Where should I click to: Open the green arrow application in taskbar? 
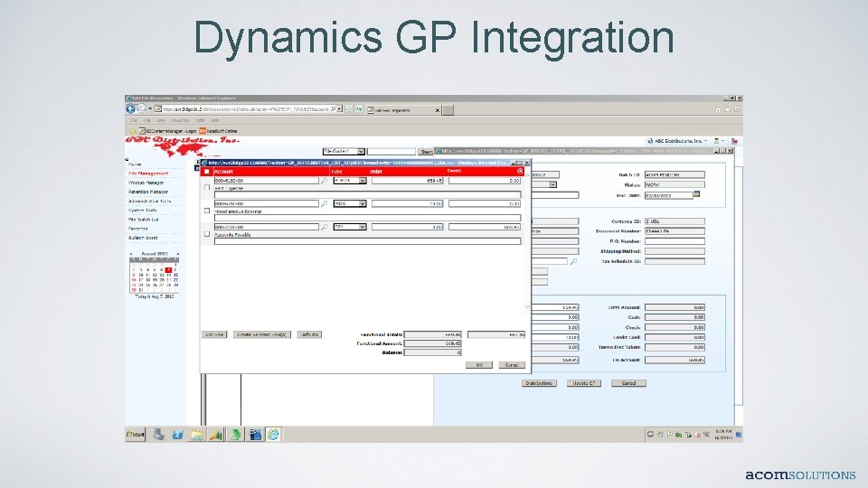click(235, 435)
